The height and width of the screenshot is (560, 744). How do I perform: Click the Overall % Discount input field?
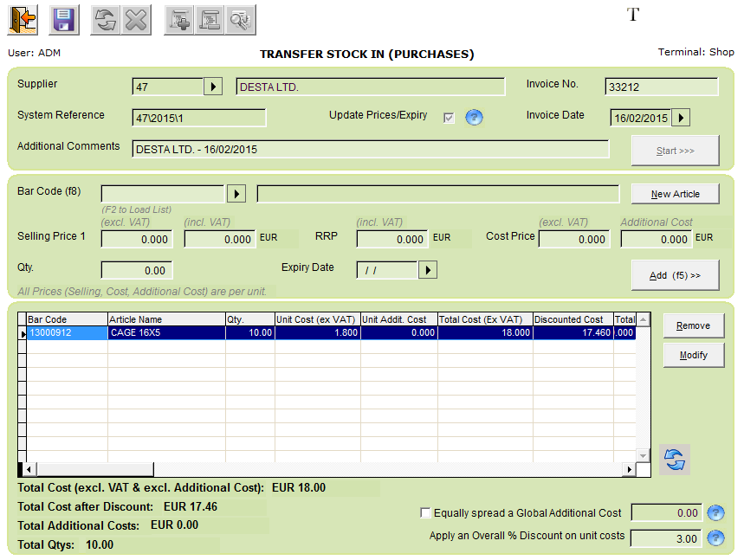click(x=665, y=538)
